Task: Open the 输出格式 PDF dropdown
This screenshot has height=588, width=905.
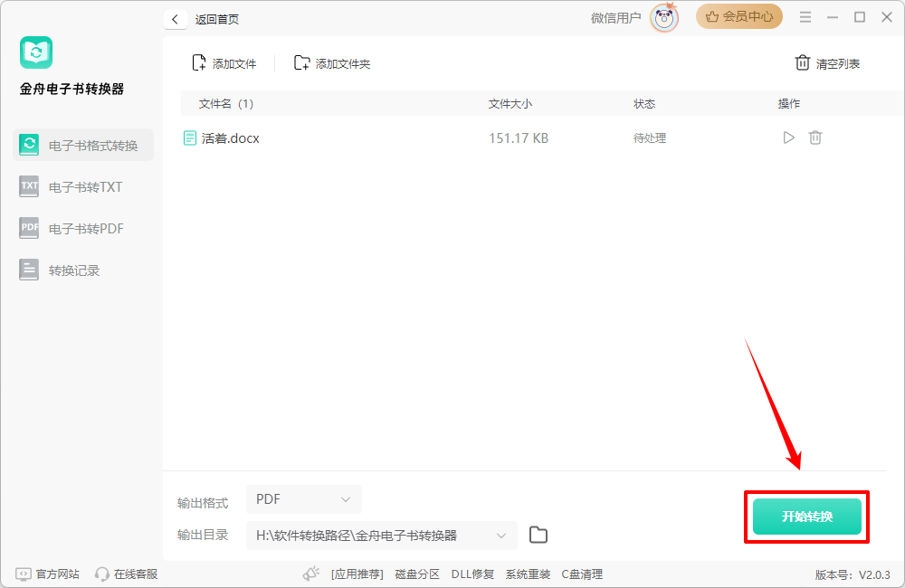Action: coord(304,499)
